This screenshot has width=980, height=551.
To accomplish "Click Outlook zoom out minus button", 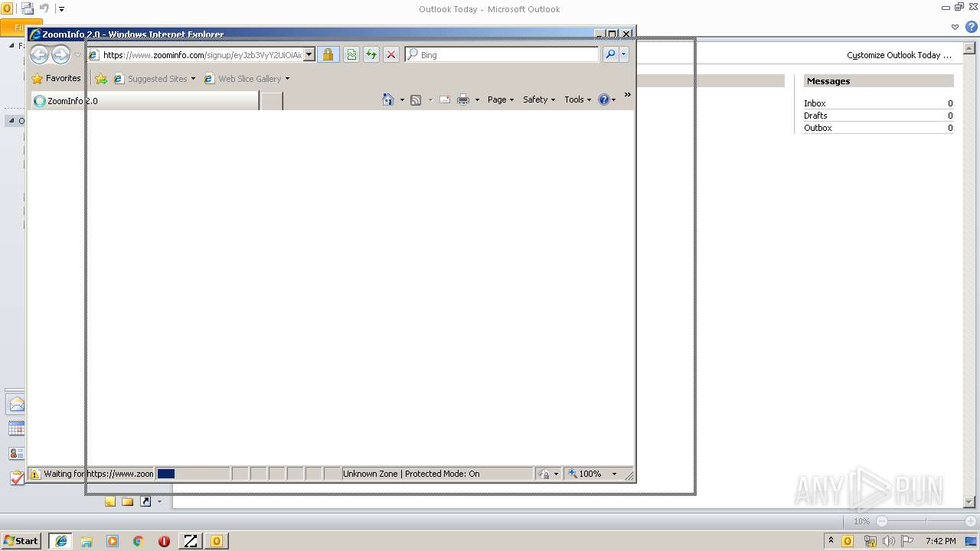I will pyautogui.click(x=881, y=521).
